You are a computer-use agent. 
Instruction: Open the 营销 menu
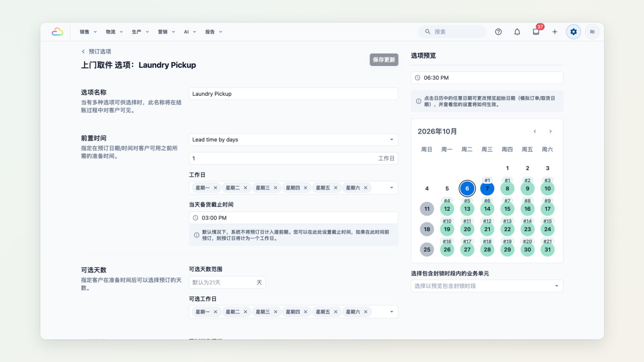167,32
